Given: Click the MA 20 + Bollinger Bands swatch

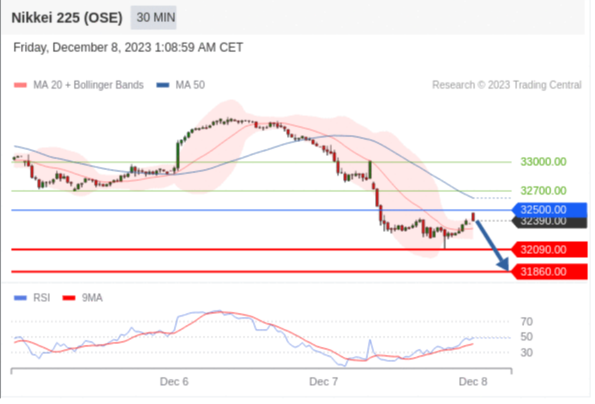Looking at the screenshot, I should [x=20, y=85].
